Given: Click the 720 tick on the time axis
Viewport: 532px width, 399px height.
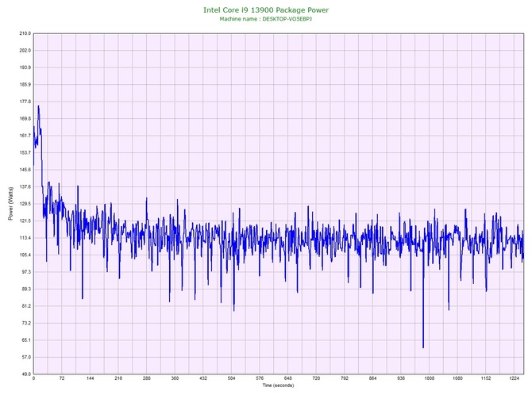Looking at the screenshot, I should point(316,378).
